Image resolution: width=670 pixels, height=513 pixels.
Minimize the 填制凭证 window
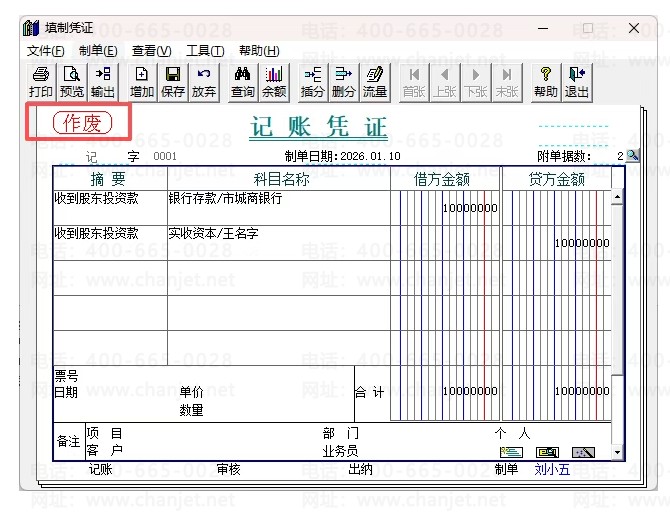pos(543,28)
